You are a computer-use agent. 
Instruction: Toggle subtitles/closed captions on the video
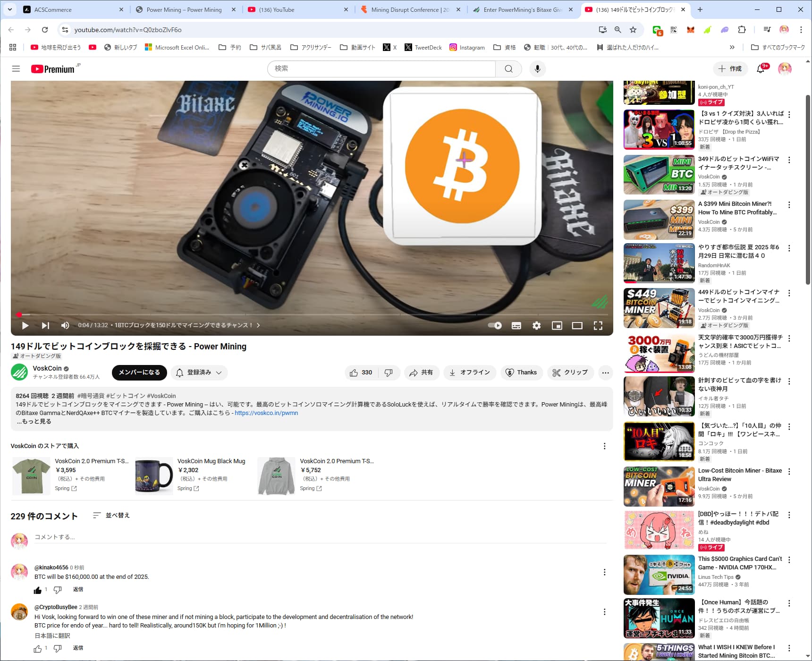click(x=516, y=326)
